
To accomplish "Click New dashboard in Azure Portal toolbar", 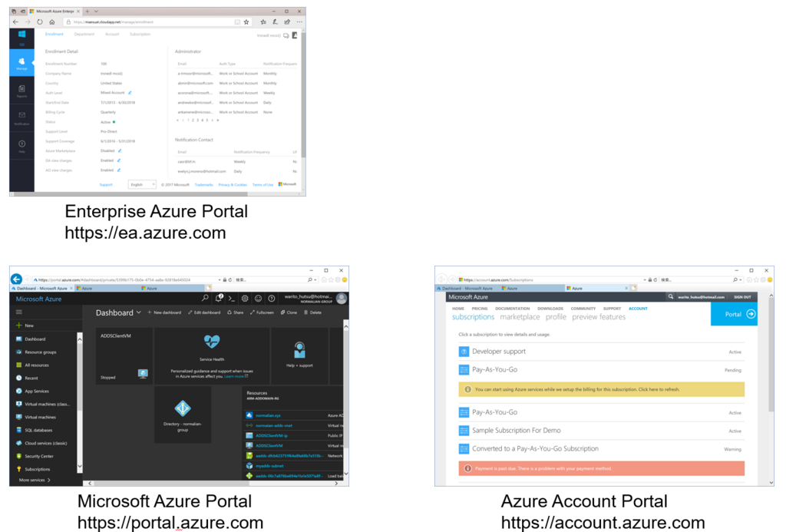I will tap(164, 312).
